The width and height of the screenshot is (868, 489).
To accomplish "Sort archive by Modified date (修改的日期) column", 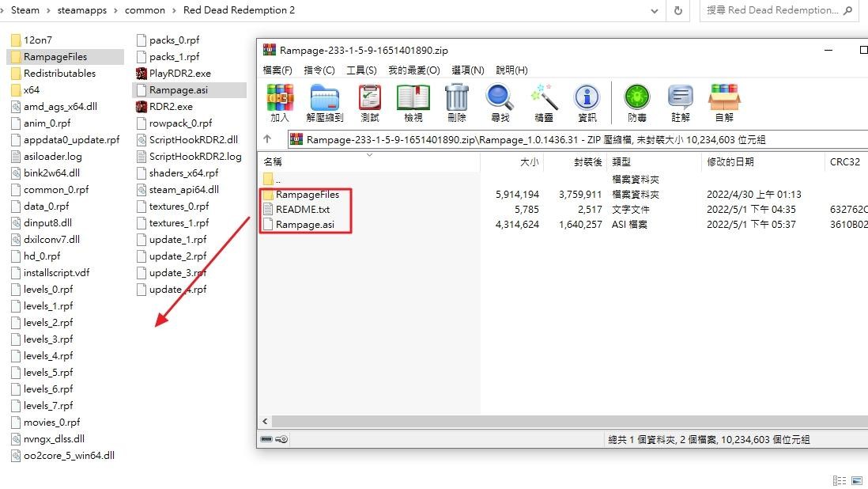I will point(764,161).
